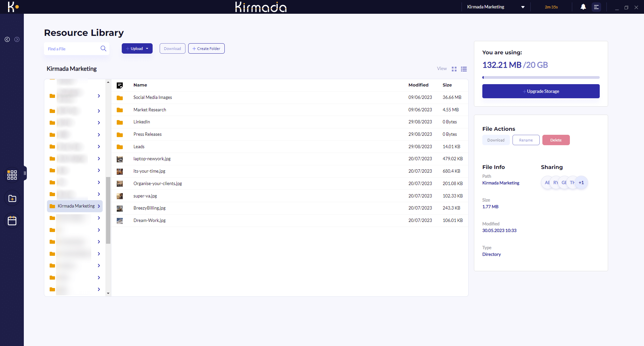This screenshot has width=644, height=346.
Task: Select the Social Media Images folder icon
Action: pyautogui.click(x=120, y=98)
